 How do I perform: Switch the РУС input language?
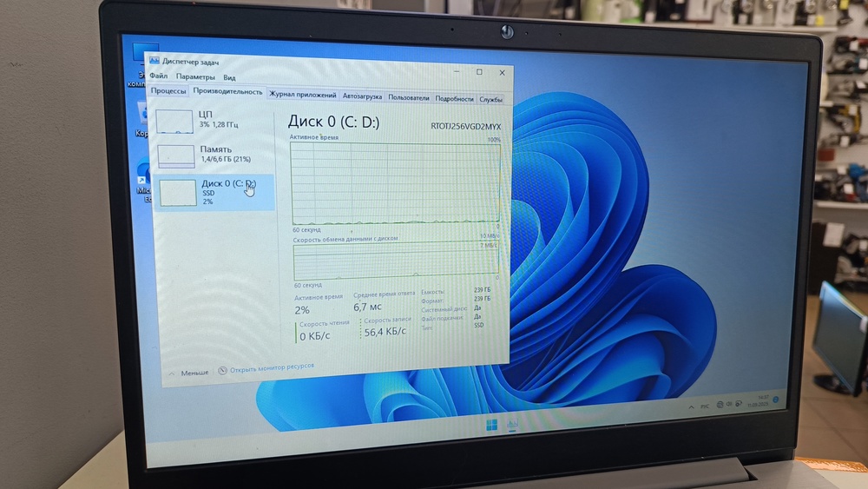[705, 406]
